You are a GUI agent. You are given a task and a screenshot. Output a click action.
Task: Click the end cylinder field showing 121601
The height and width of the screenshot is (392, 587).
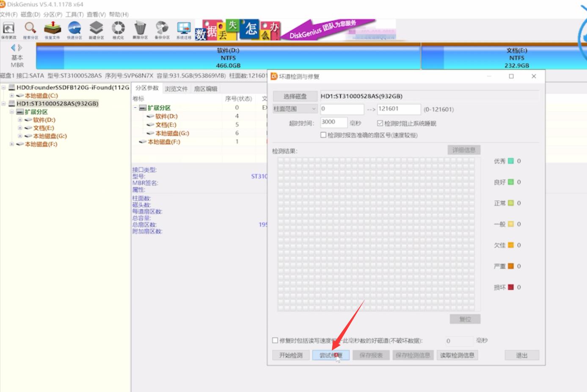tap(399, 109)
